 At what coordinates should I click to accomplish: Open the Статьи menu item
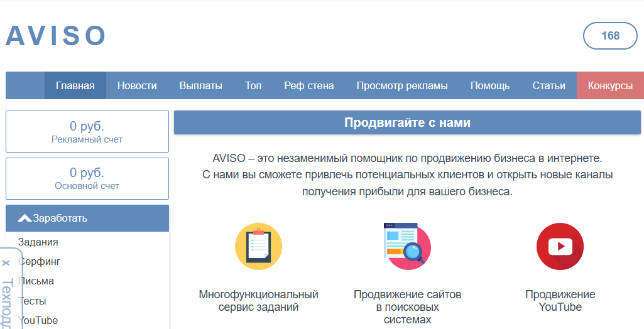548,86
